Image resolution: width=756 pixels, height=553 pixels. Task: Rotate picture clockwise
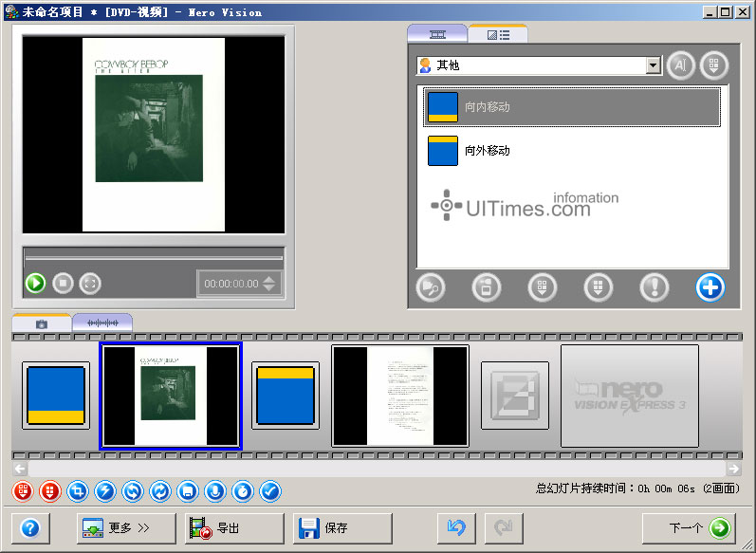click(x=160, y=491)
